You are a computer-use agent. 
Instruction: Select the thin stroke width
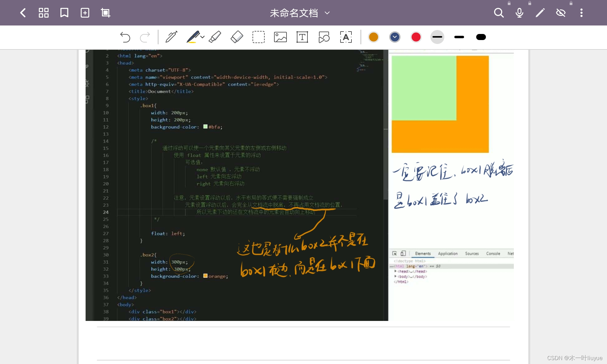437,37
